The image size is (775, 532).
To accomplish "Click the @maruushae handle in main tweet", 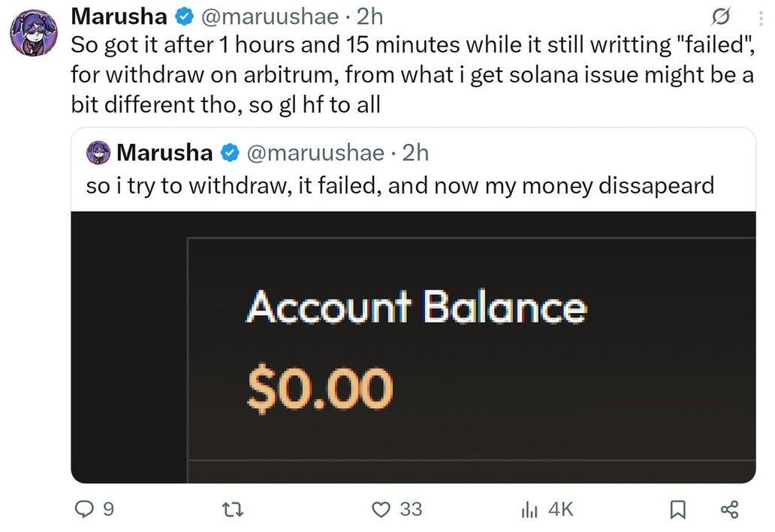I will [x=270, y=17].
